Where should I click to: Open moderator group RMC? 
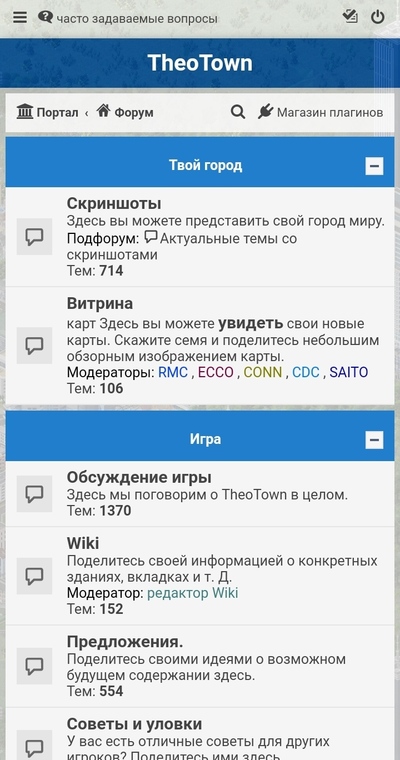tap(173, 372)
